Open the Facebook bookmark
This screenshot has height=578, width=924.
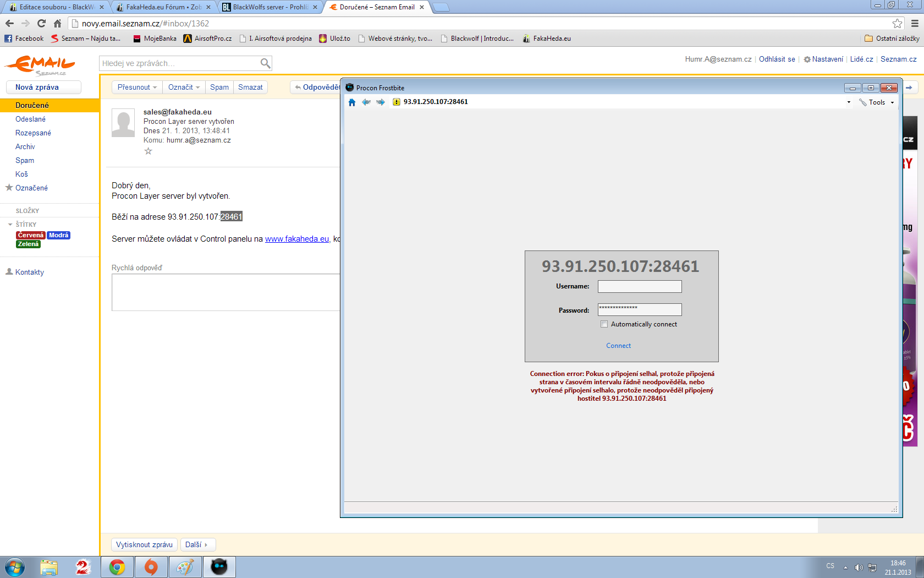pyautogui.click(x=24, y=39)
